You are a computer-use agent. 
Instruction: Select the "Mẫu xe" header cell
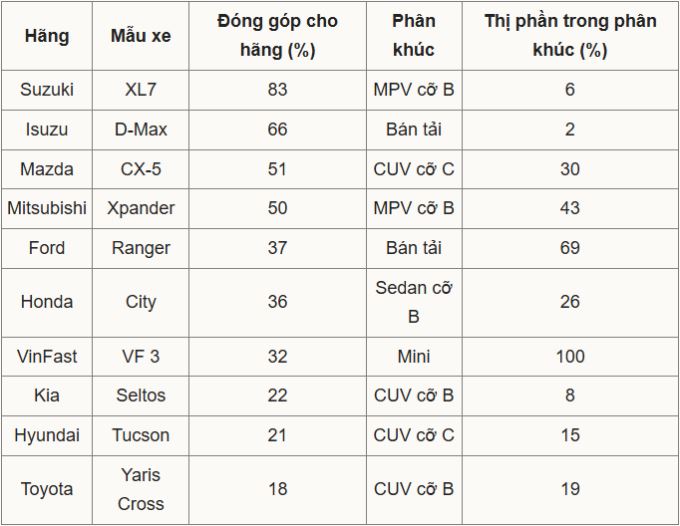pos(140,36)
